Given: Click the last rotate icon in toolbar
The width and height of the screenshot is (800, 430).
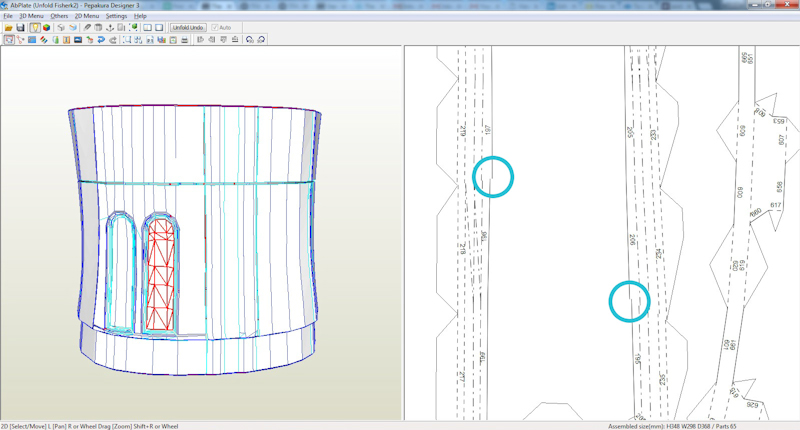Looking at the screenshot, I should (x=261, y=40).
